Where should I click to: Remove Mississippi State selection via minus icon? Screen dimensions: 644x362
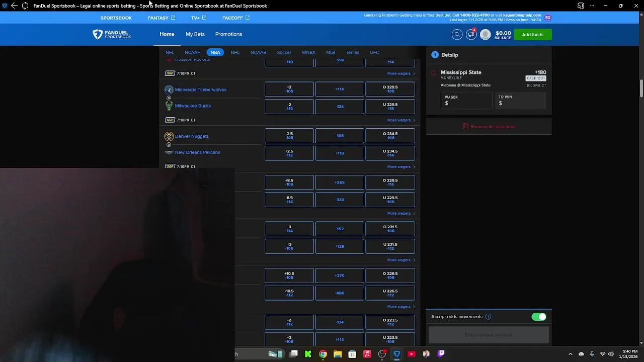(x=434, y=73)
